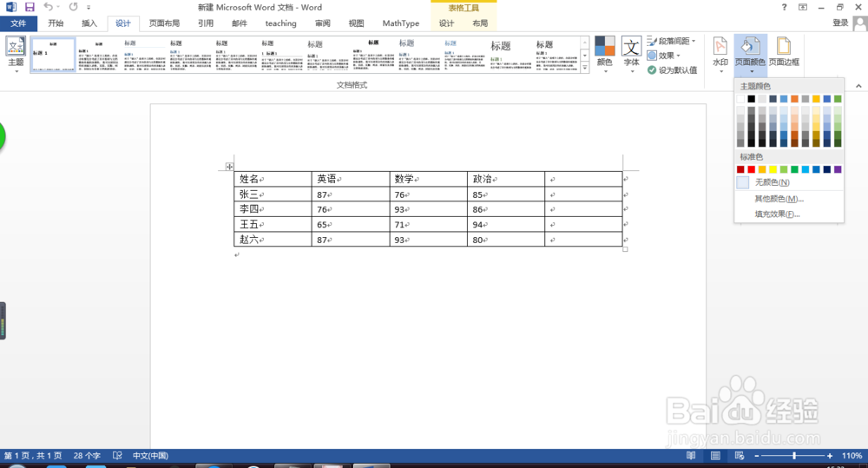Open Table Tools Layout (布局) tab

point(481,23)
